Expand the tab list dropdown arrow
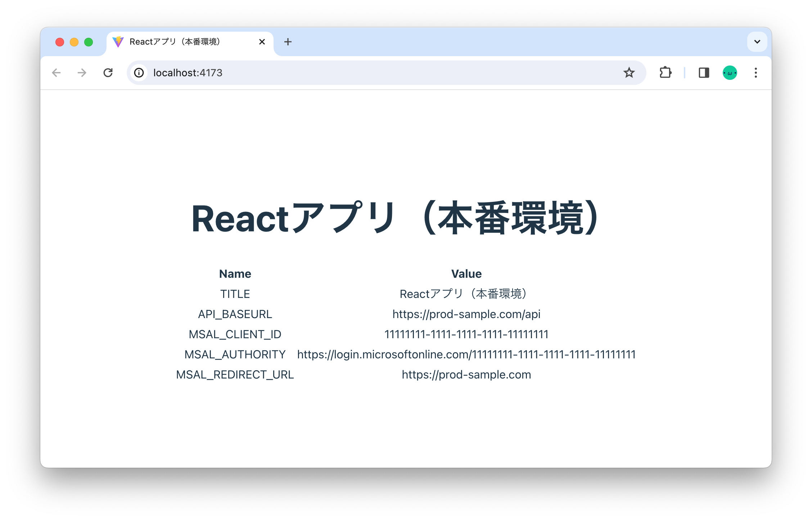Screen dimensions: 812x521 pyautogui.click(x=757, y=42)
